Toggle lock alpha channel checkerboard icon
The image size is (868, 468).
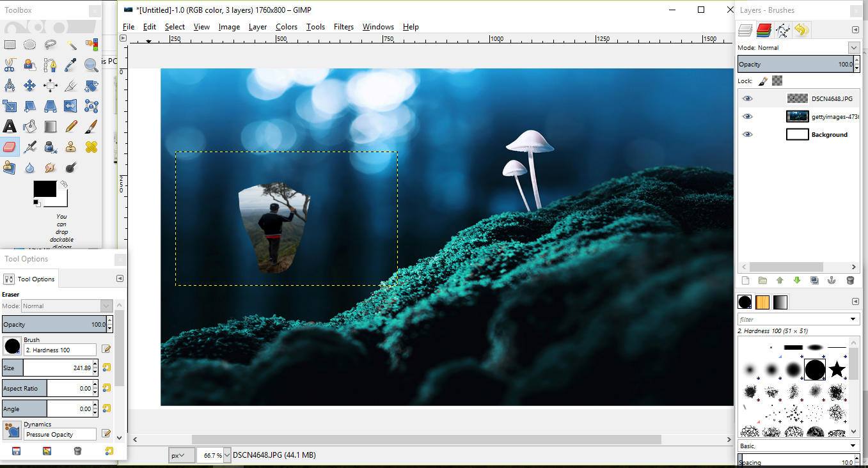[x=777, y=81]
